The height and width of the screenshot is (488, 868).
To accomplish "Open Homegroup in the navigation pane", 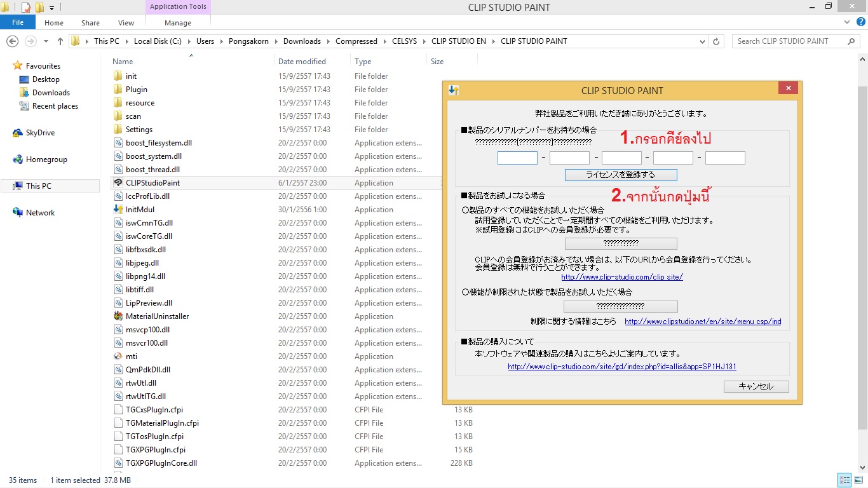I will 39,159.
